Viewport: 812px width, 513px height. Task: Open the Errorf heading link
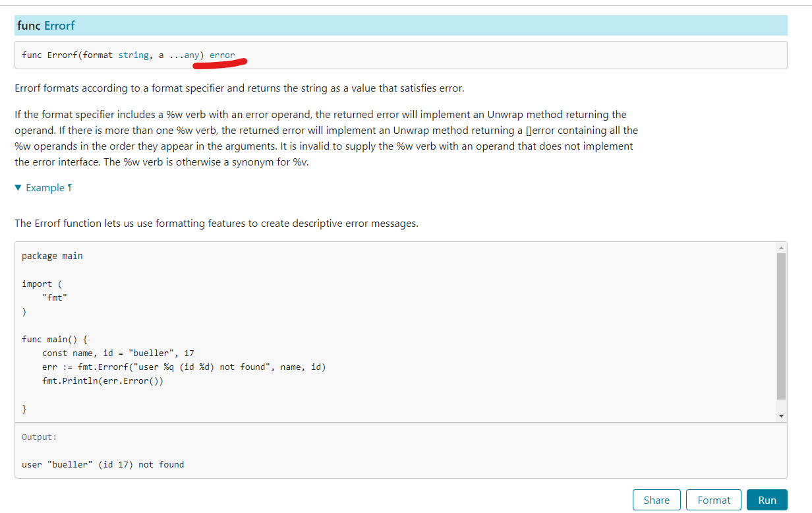[x=59, y=26]
